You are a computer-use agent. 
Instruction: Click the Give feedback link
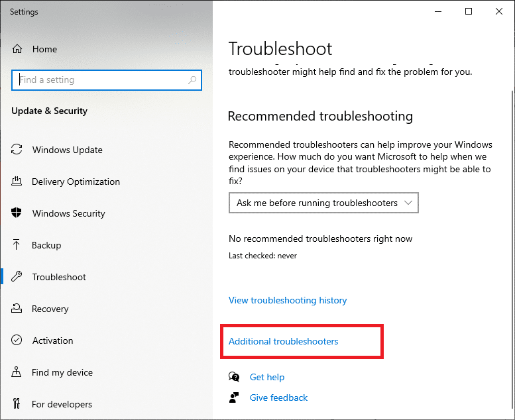[278, 397]
